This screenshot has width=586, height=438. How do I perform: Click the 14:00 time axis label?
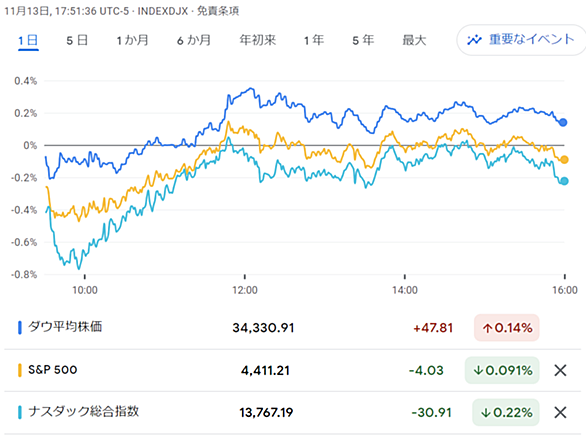click(405, 290)
